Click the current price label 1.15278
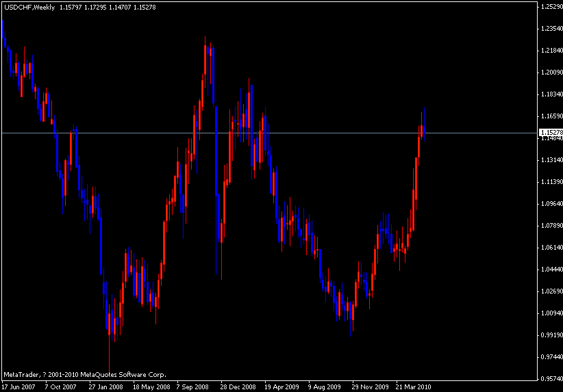 [x=550, y=133]
